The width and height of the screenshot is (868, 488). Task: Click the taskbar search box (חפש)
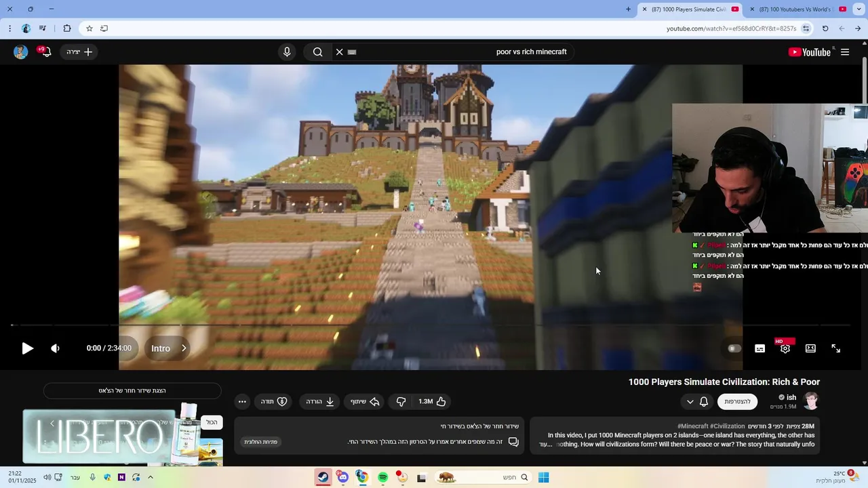[x=483, y=477]
